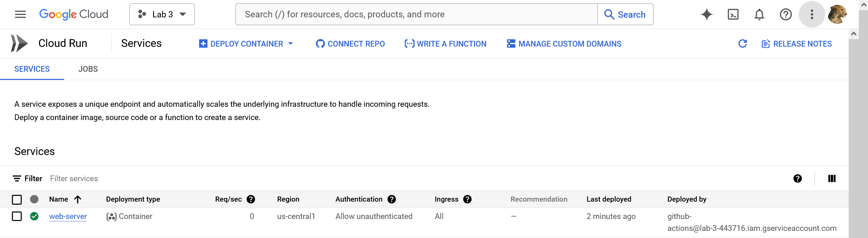The image size is (868, 238).
Task: Open the column display options icon
Action: (832, 178)
